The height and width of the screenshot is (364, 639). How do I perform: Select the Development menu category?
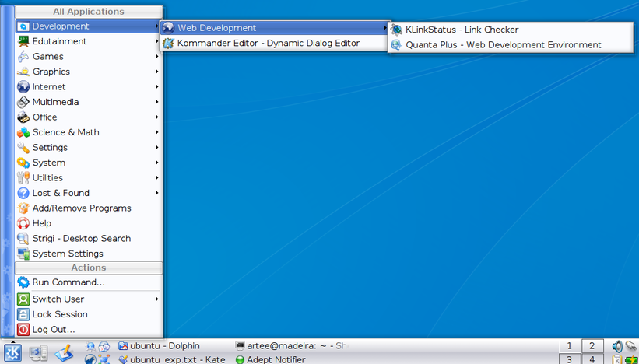(x=89, y=26)
